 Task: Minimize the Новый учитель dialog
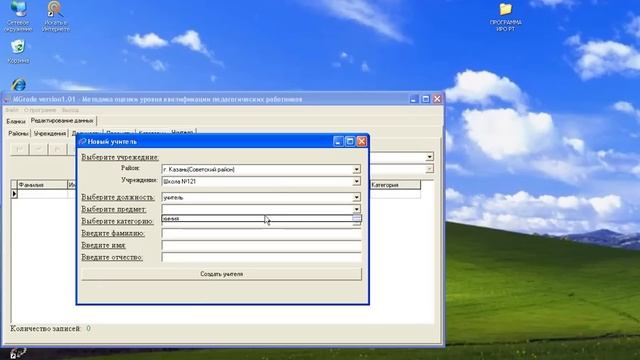click(338, 141)
